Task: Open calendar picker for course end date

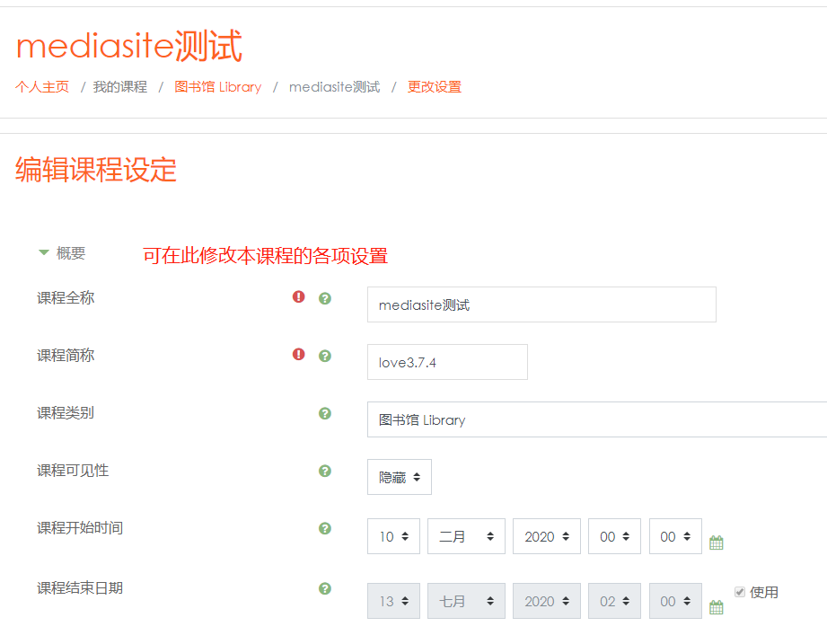Action: click(716, 607)
